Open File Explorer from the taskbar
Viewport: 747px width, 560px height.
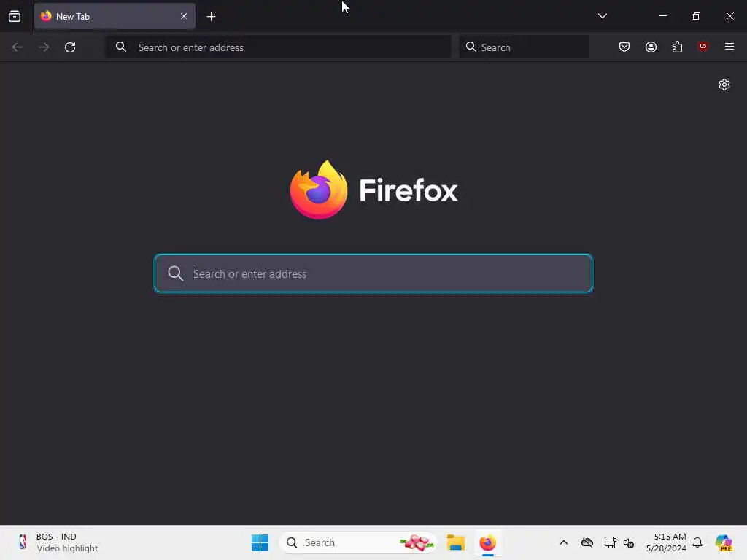(455, 542)
